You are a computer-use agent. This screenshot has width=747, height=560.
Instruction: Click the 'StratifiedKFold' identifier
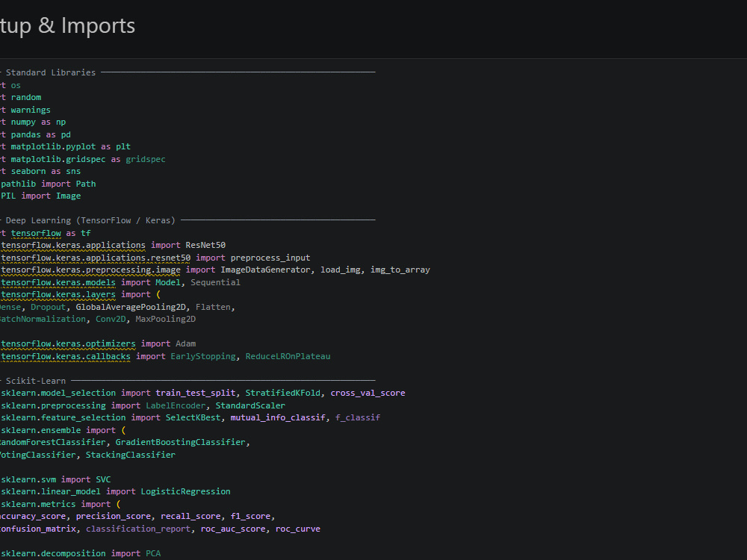pos(283,393)
